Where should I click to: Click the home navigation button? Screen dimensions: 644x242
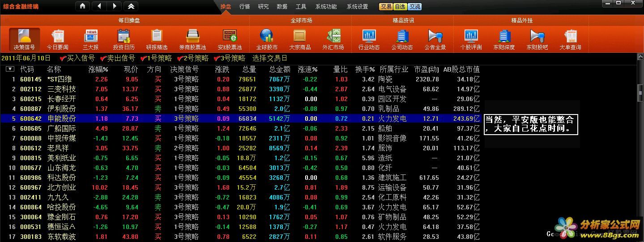tap(82, 6)
